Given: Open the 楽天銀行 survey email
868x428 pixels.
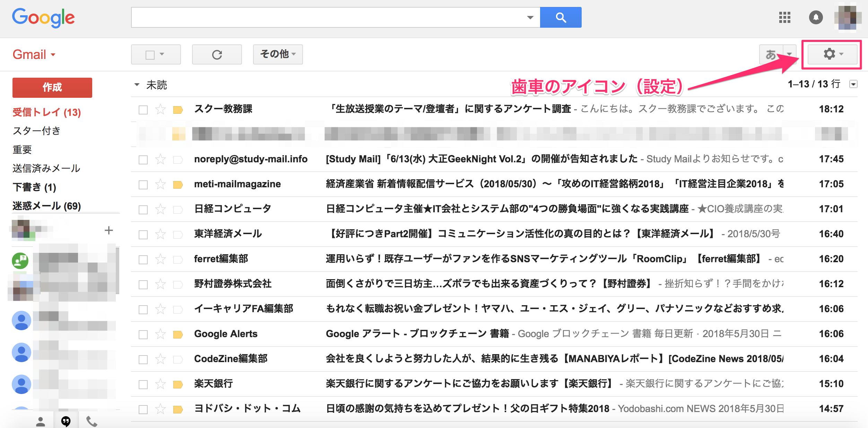Looking at the screenshot, I should [x=494, y=384].
